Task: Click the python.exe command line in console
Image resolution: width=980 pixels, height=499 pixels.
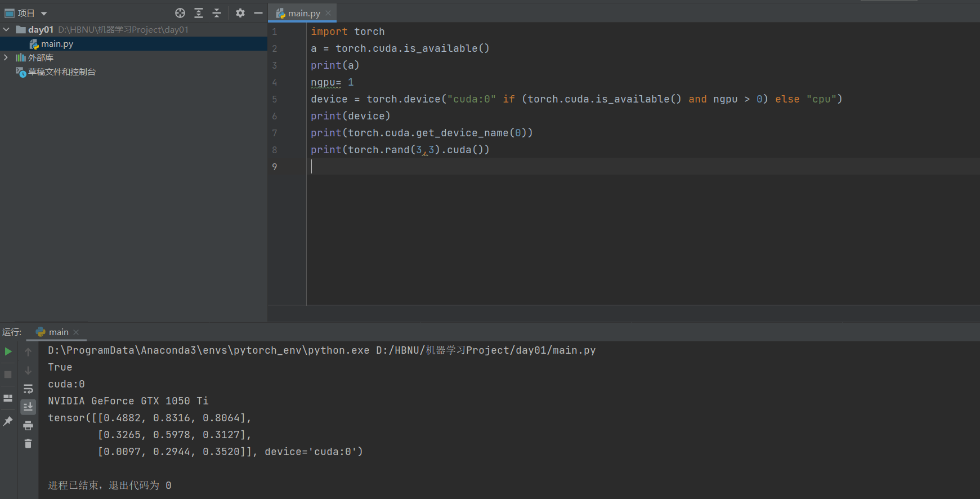Action: pos(322,350)
